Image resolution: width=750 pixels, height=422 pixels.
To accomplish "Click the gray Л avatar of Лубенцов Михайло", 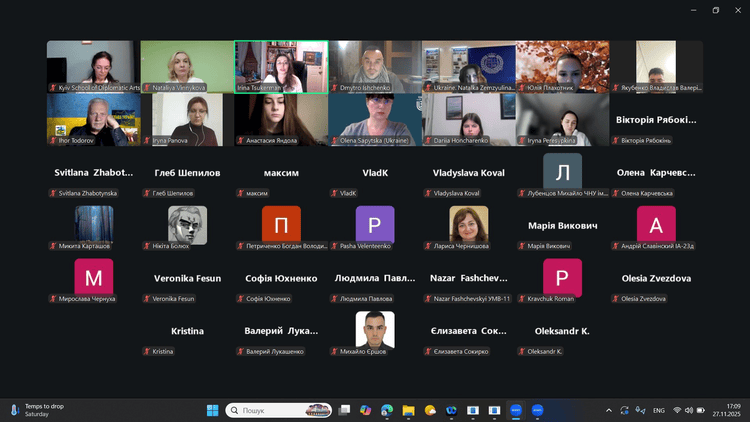I will (x=562, y=171).
